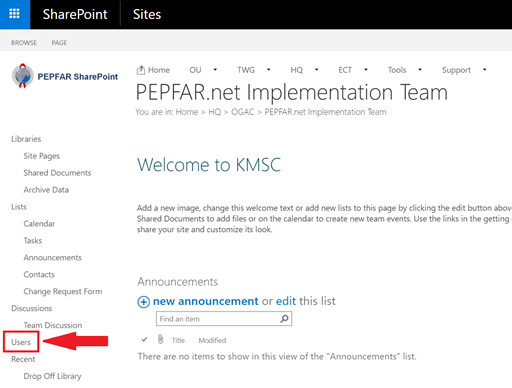Viewport: 512px width, 388px height.
Task: Click OU in the top navigation
Action: 195,70
